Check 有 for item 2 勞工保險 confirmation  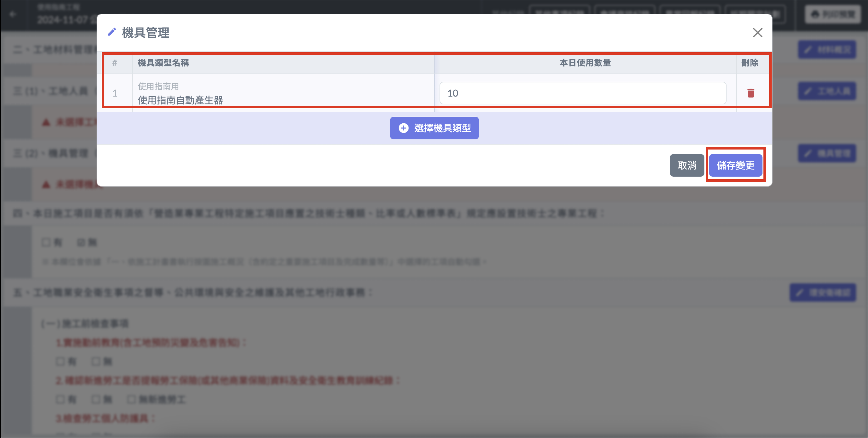pyautogui.click(x=60, y=400)
